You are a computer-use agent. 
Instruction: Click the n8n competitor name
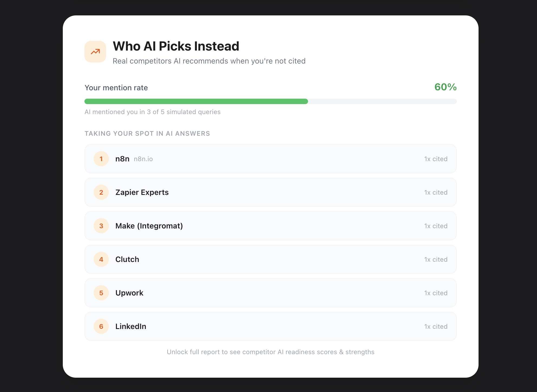(122, 159)
